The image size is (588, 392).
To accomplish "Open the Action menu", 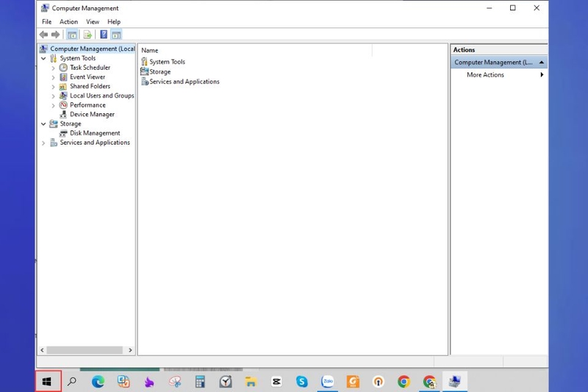I will point(68,22).
